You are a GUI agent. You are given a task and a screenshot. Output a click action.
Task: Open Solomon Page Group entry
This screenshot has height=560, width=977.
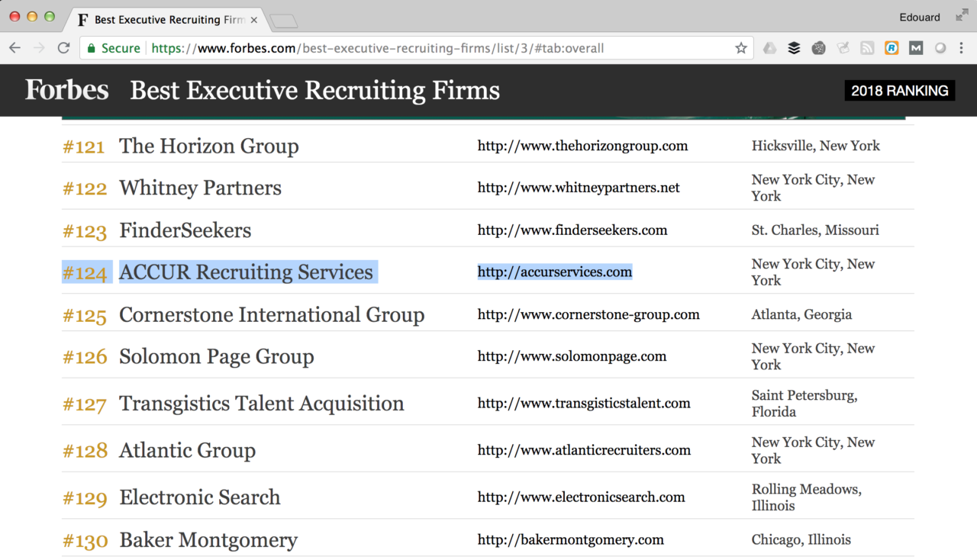217,356
